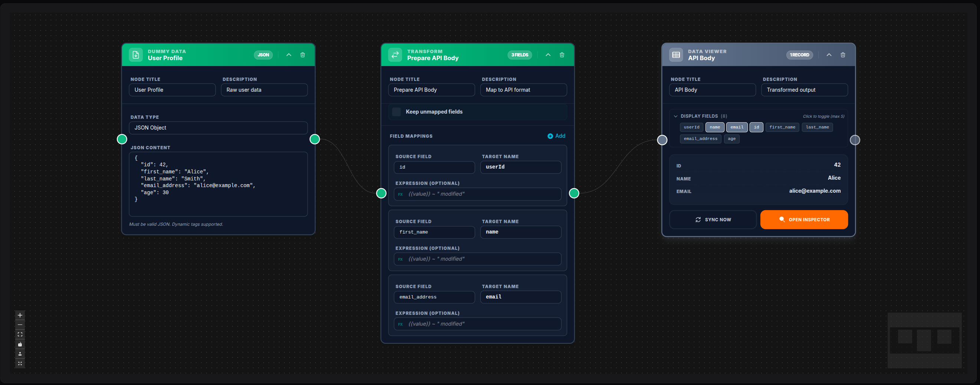Click the 3 FIELDS badge on Prepare API Body
This screenshot has height=385, width=980.
point(519,55)
